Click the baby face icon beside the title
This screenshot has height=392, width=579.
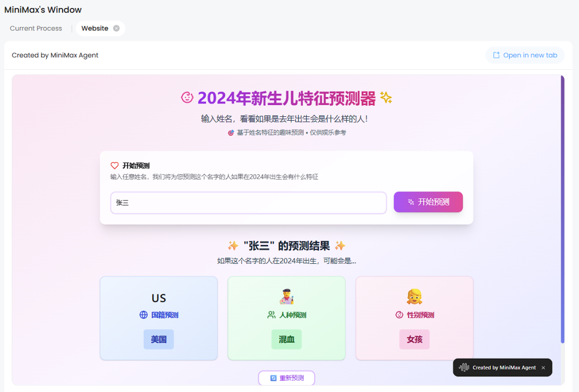click(x=187, y=98)
